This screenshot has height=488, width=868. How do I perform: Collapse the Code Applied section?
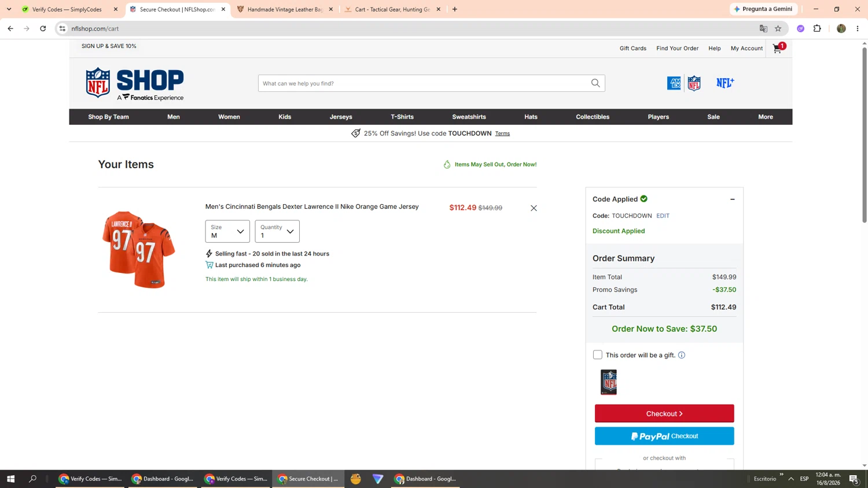click(733, 199)
